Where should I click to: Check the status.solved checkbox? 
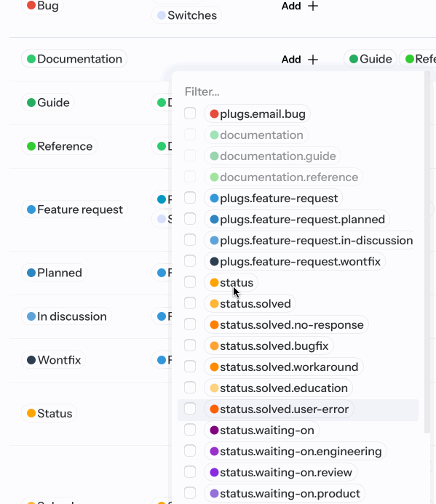pyautogui.click(x=190, y=303)
